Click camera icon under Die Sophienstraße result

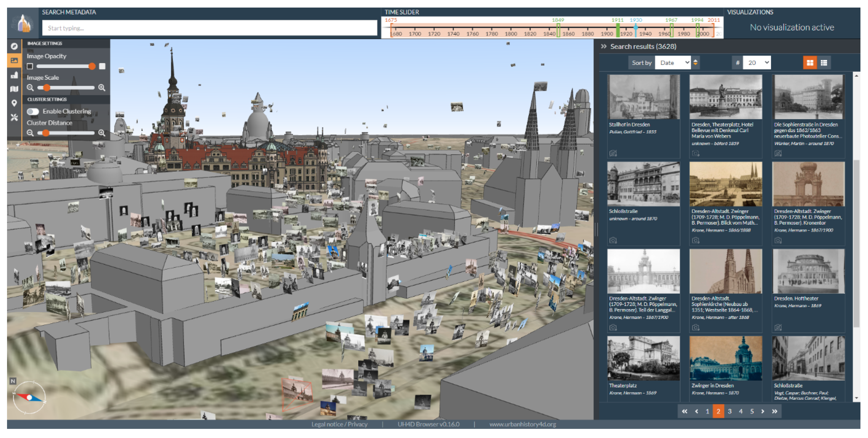(778, 153)
